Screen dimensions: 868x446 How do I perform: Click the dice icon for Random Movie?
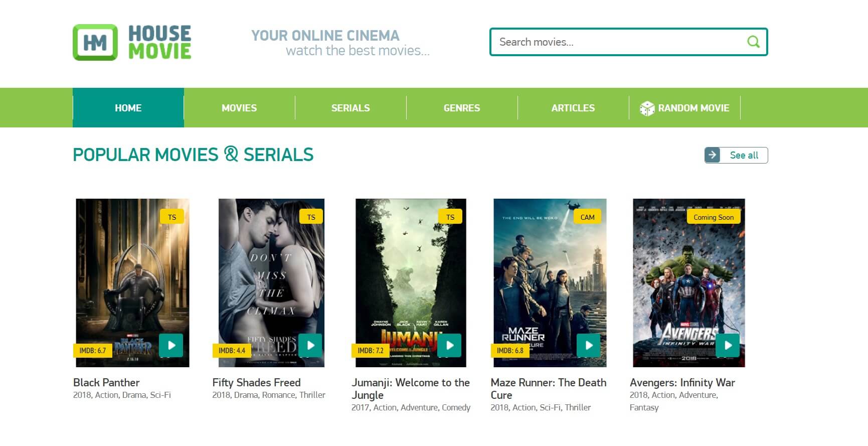pyautogui.click(x=647, y=108)
